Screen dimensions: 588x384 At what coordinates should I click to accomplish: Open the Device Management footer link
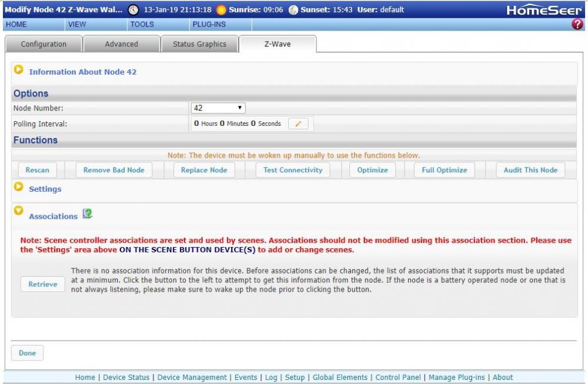[192, 378]
